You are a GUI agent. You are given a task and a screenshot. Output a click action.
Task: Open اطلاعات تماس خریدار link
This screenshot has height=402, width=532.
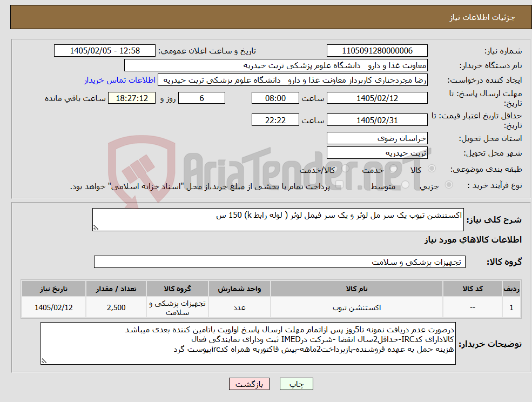[x=120, y=80]
